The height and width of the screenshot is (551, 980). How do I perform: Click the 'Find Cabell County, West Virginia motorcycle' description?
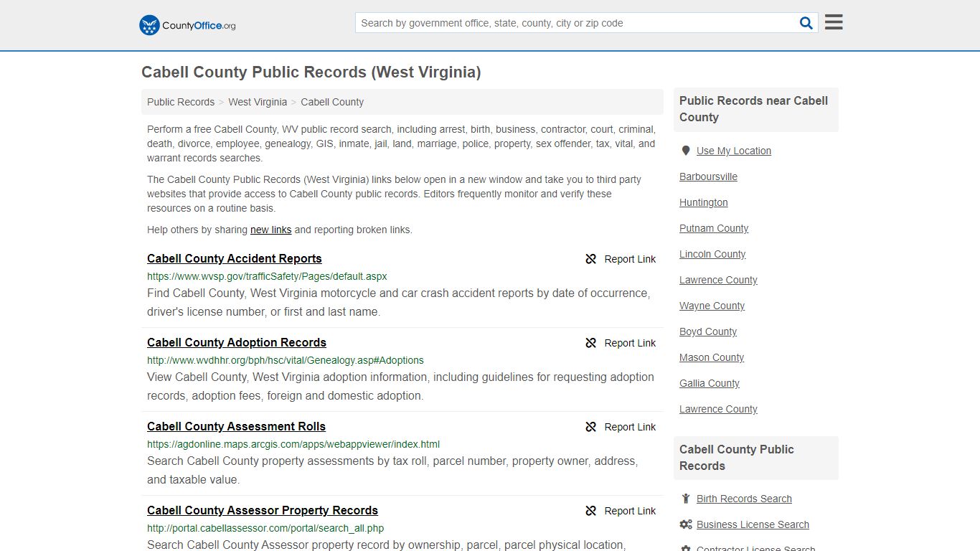tap(399, 303)
